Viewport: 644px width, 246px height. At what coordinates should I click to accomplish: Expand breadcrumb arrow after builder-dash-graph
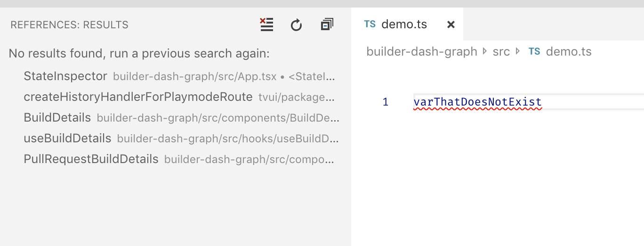(485, 51)
